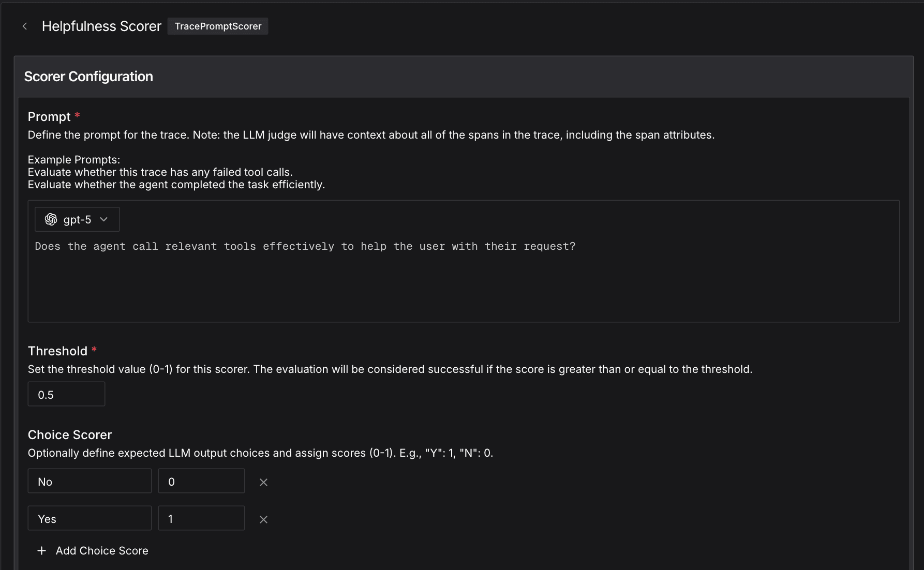Click the plus icon next to Add Choice Score
924x570 pixels.
tap(41, 550)
